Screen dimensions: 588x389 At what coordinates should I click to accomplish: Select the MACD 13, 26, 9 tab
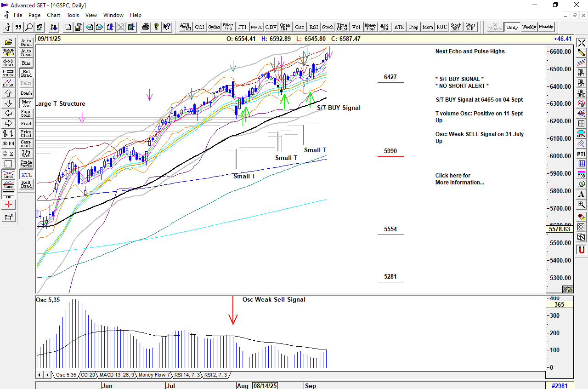click(117, 375)
